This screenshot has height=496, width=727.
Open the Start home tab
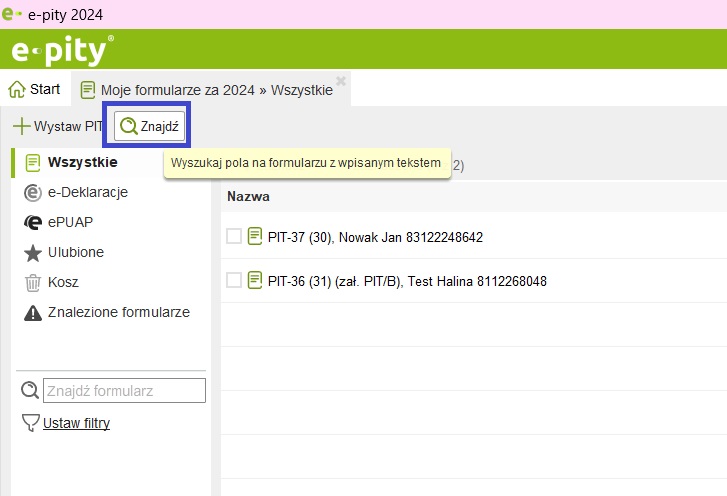click(35, 89)
